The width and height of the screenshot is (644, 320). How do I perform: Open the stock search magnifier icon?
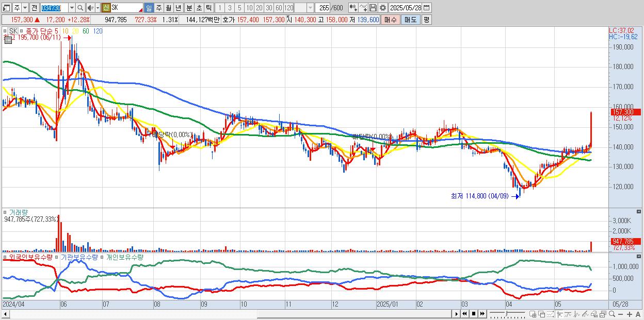pos(80,8)
